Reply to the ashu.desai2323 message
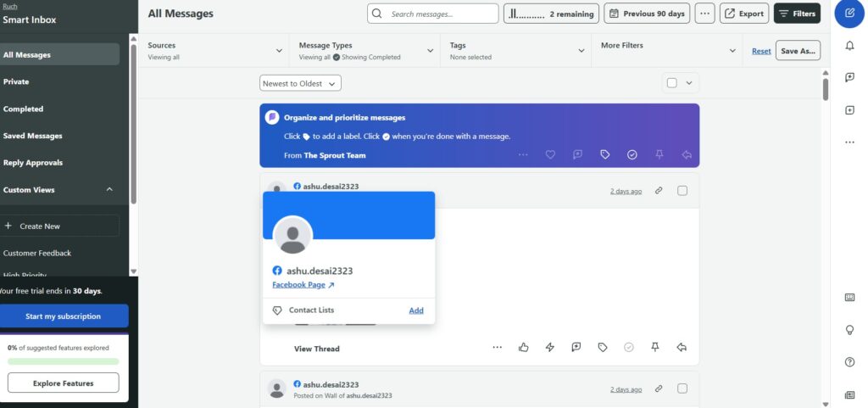This screenshot has width=868, height=408. pos(682,347)
